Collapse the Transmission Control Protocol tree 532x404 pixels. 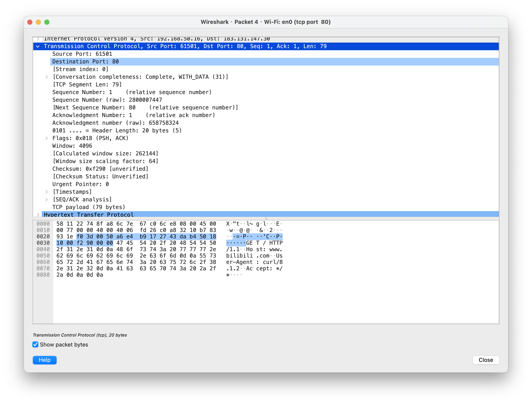point(38,46)
